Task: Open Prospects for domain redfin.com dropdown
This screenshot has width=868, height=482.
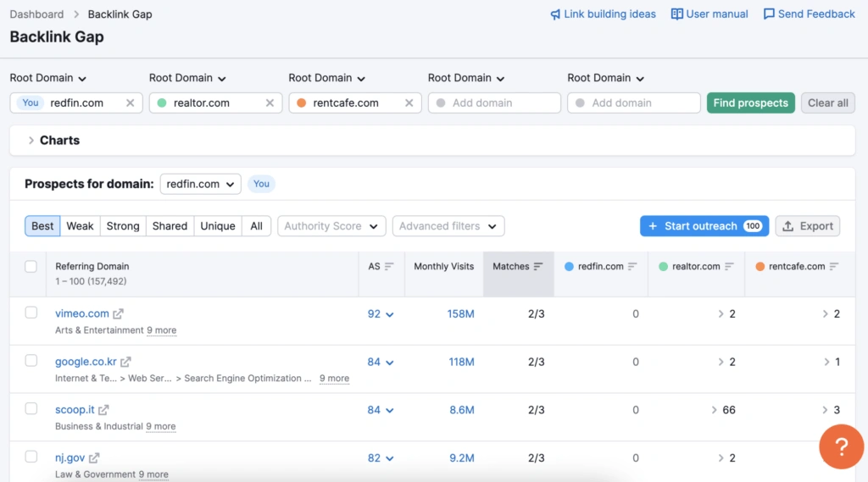Action: tap(200, 184)
